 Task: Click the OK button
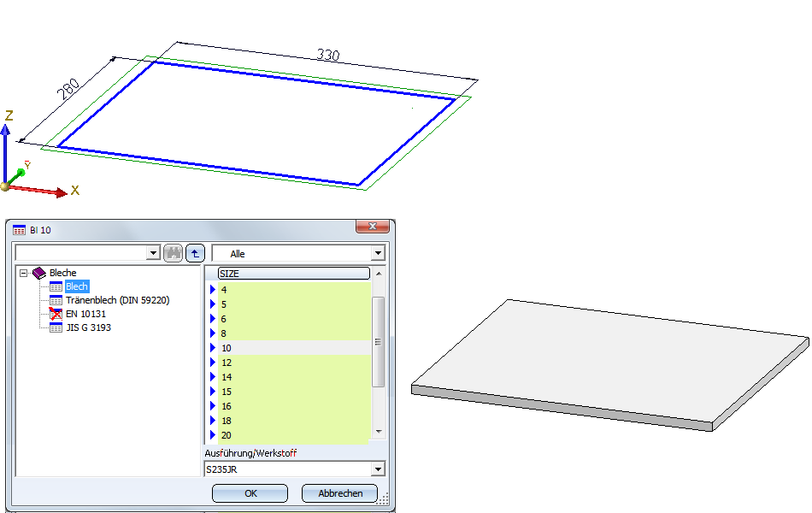click(x=250, y=493)
